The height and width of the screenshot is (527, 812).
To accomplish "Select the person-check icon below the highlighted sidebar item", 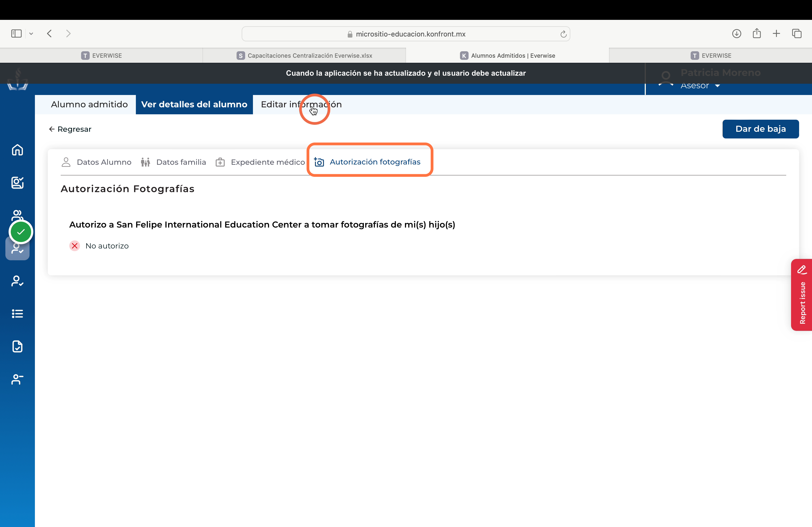I will (x=17, y=281).
